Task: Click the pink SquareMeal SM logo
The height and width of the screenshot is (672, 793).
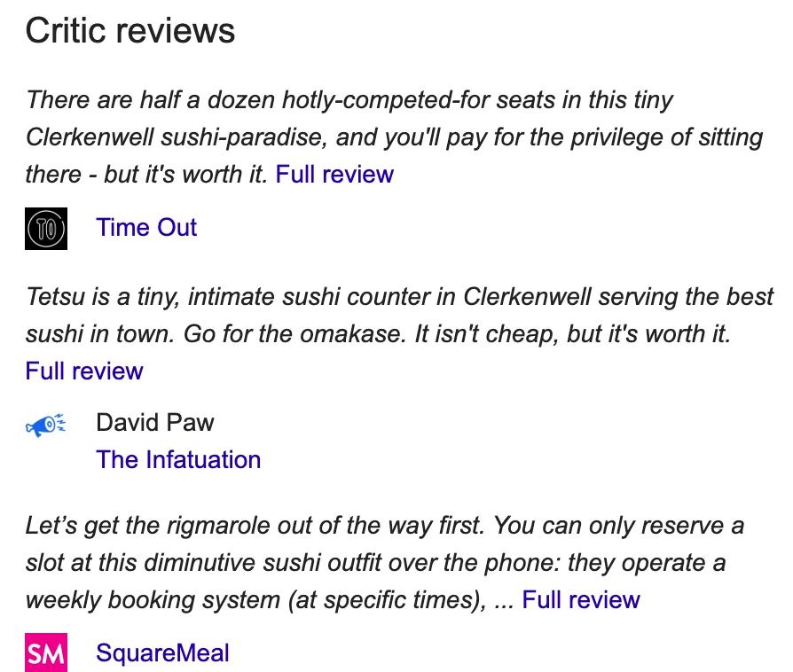Action: click(x=46, y=654)
